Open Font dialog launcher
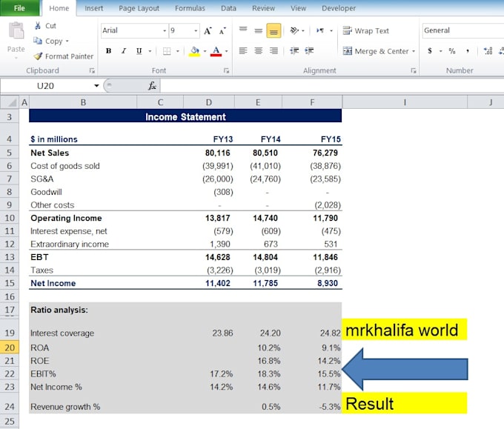 click(226, 70)
